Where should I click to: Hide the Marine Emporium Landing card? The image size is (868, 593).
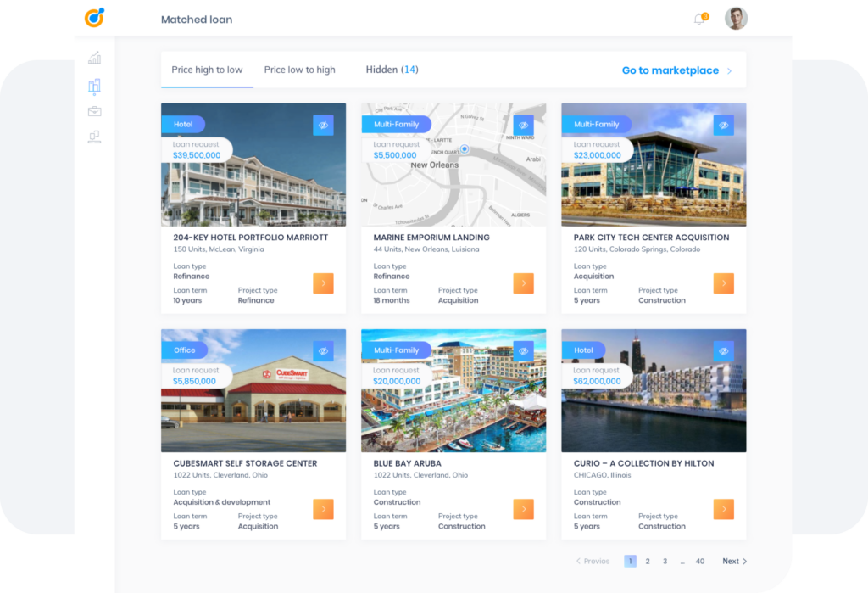pyautogui.click(x=523, y=126)
